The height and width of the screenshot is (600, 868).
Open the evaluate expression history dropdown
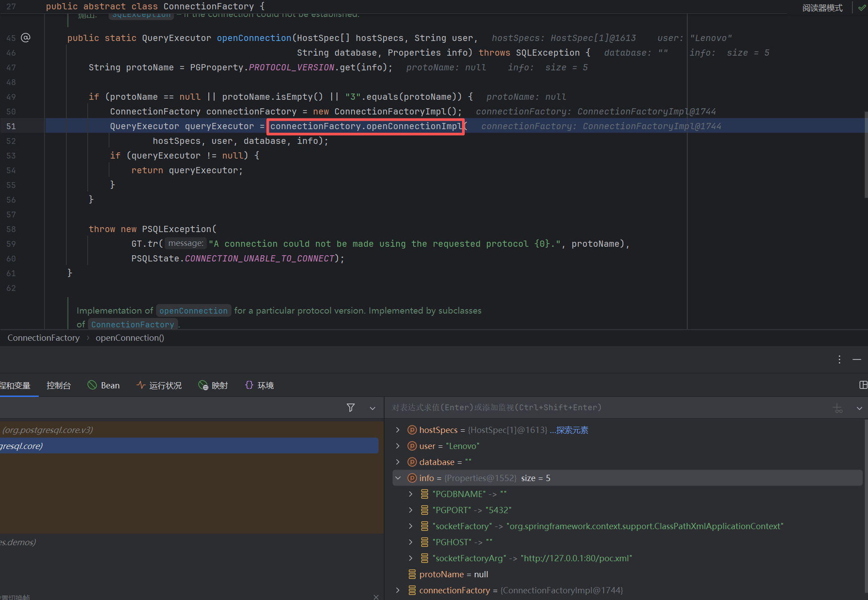859,408
